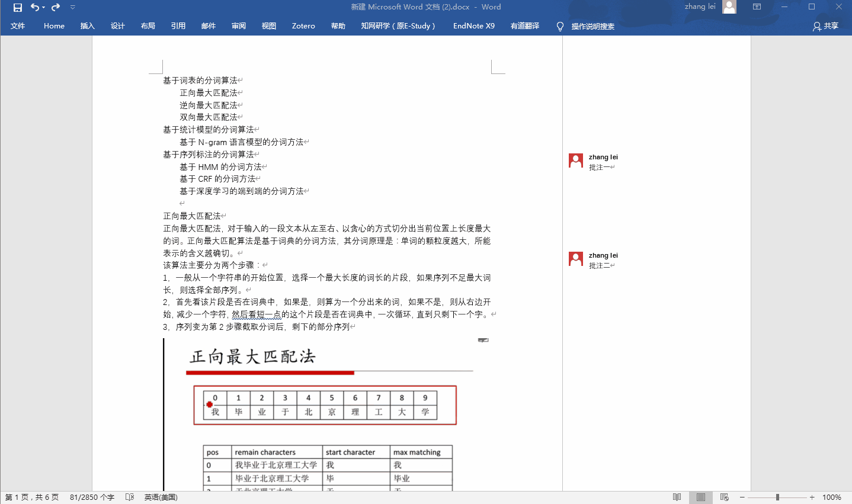Viewport: 852px width, 504px height.
Task: Click line 该算法主要分为两个步骤
Action: 213,265
